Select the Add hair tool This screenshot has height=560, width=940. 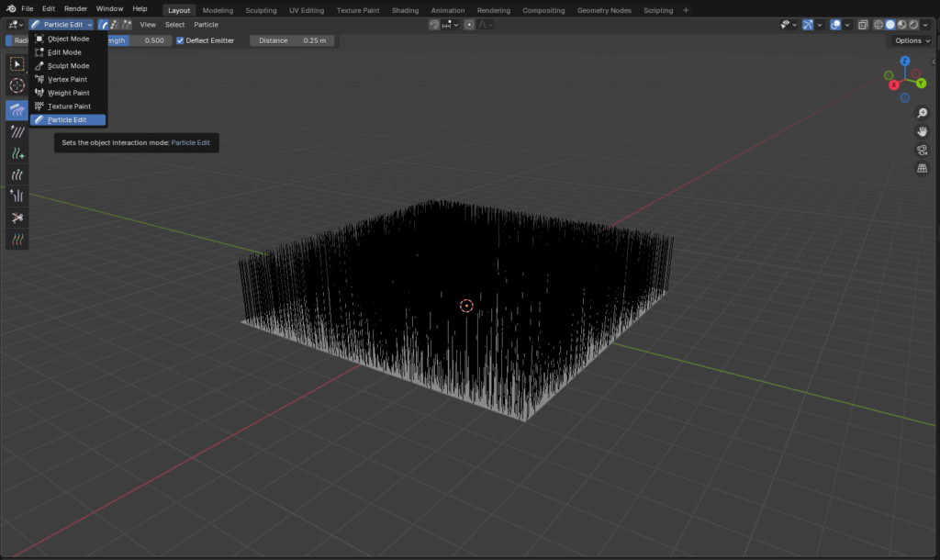coord(17,153)
